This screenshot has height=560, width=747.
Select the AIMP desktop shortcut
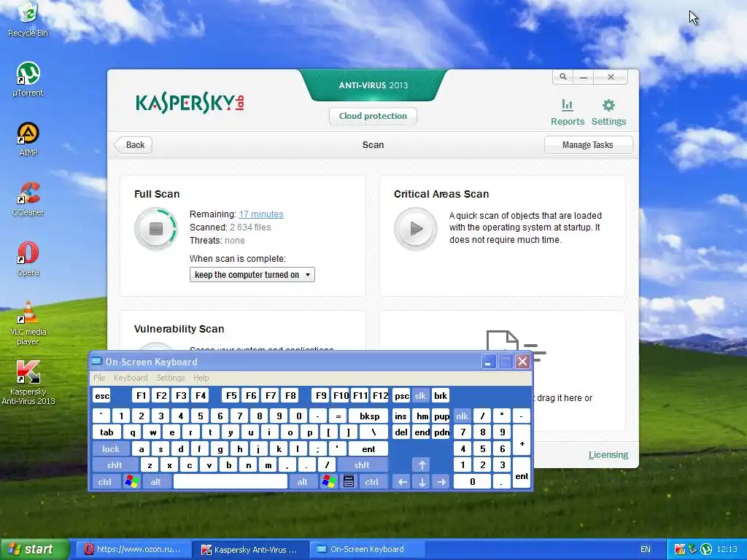pyautogui.click(x=28, y=139)
